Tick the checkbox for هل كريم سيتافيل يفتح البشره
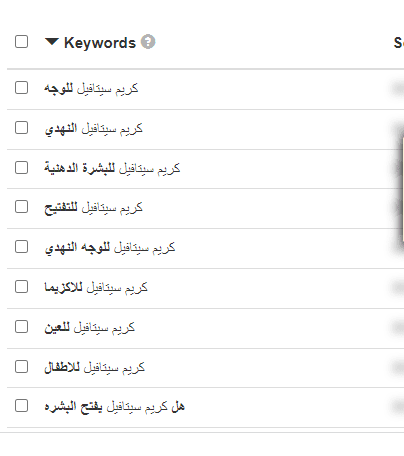 (x=21, y=406)
